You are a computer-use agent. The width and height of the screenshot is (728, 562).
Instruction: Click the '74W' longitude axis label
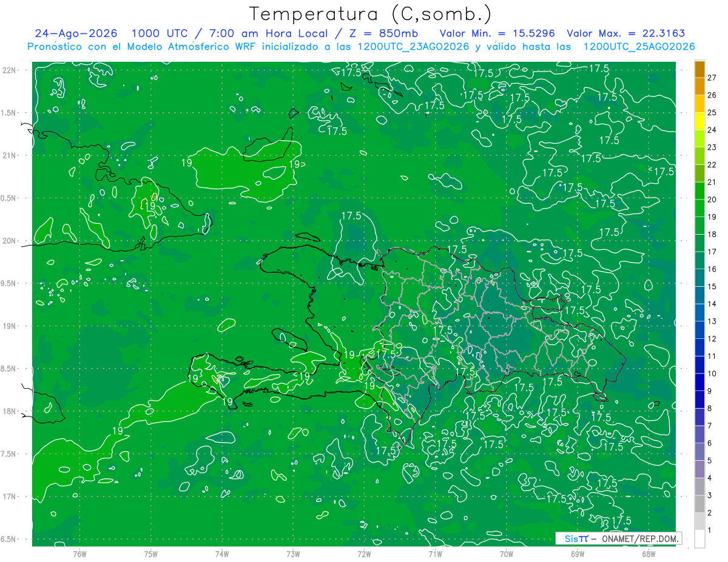point(222,554)
